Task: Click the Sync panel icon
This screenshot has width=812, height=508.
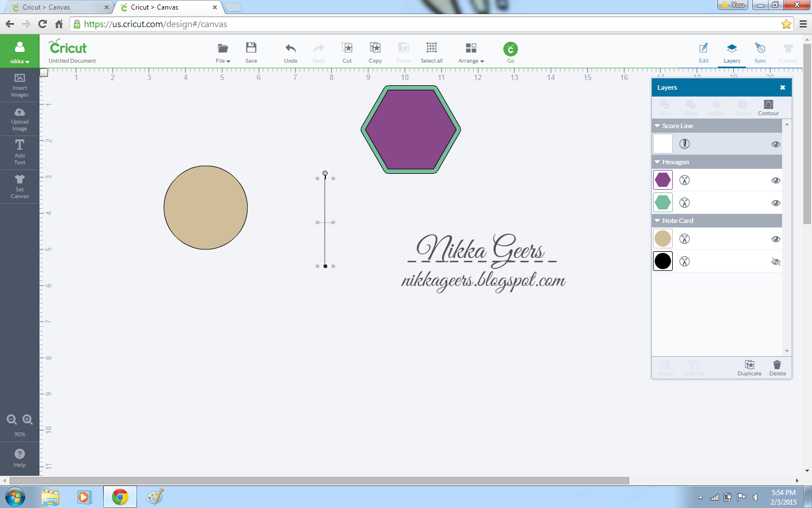Action: pyautogui.click(x=760, y=52)
